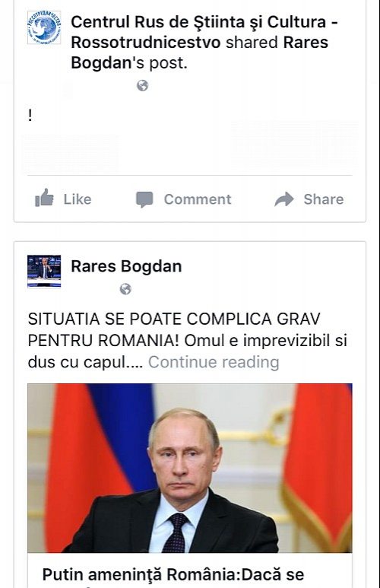Open Rares Bogdan link in shared header
380x588 pixels.
[x=199, y=52]
